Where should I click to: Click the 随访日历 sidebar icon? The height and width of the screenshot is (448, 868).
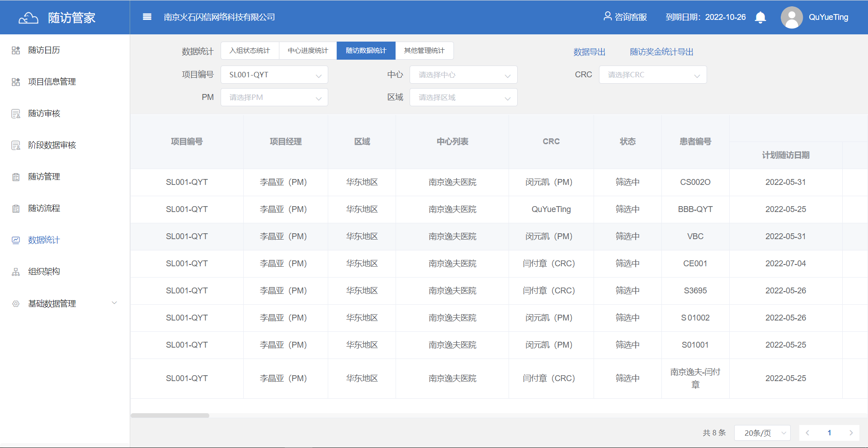click(x=16, y=50)
